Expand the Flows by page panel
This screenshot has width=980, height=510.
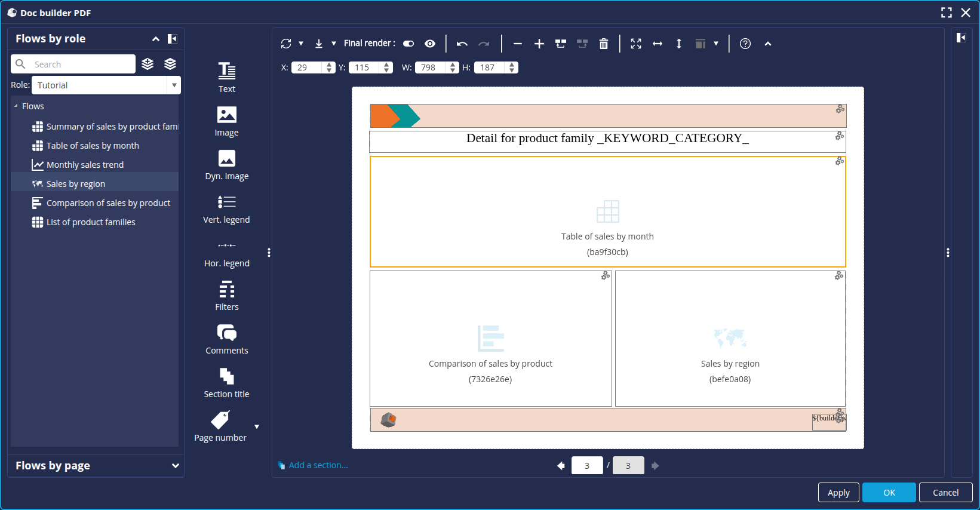[175, 466]
